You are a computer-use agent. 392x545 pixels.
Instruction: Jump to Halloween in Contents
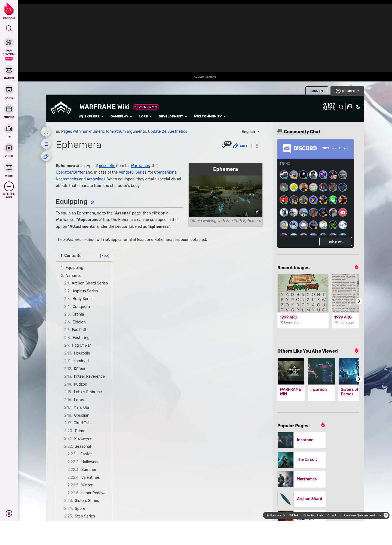[90, 462]
